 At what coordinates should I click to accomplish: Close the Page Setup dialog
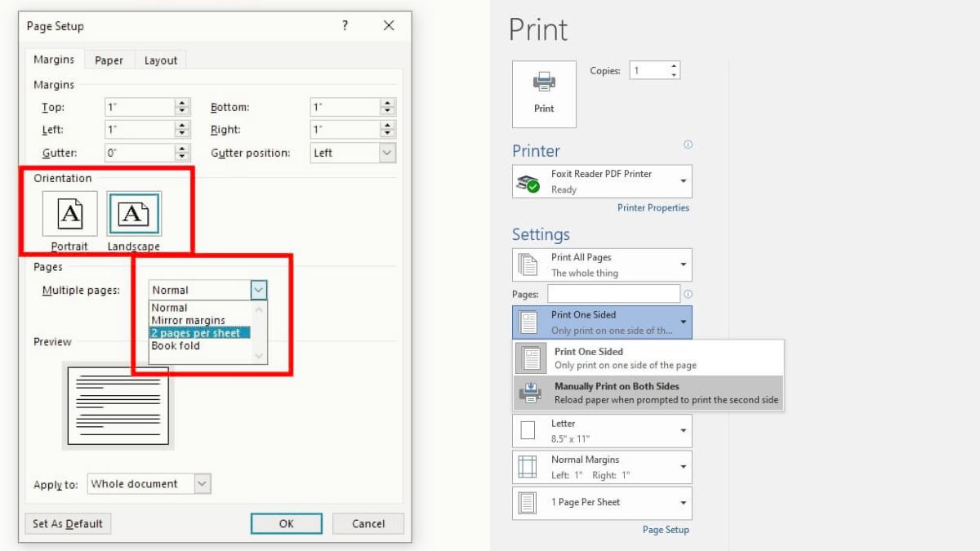point(389,26)
